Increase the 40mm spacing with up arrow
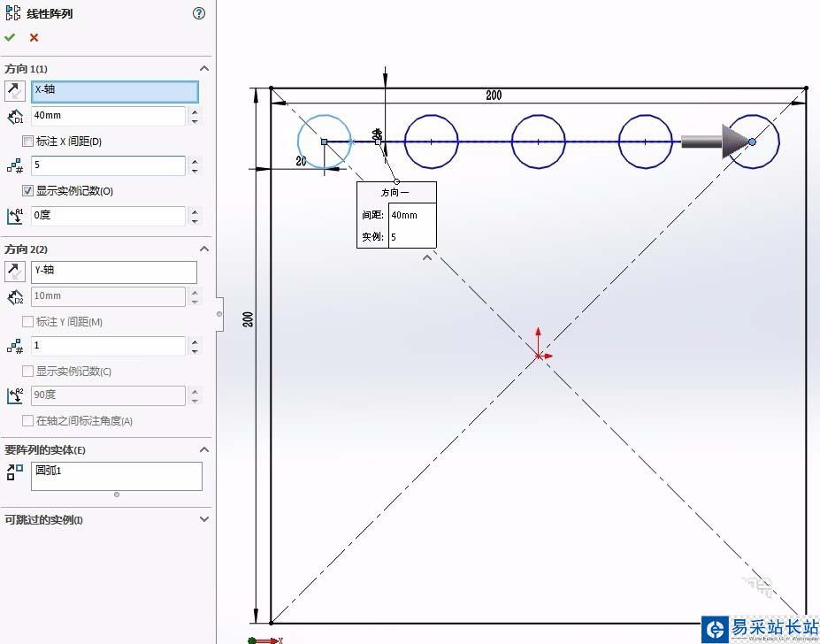820x644 pixels. (x=195, y=111)
